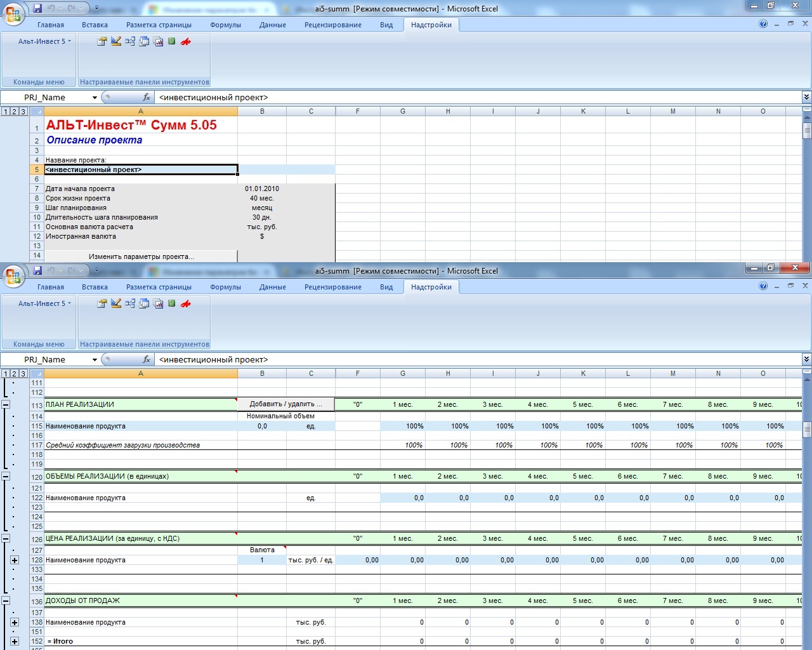The image size is (812, 650).
Task: Click formula bar text in upper window
Action: (x=213, y=97)
